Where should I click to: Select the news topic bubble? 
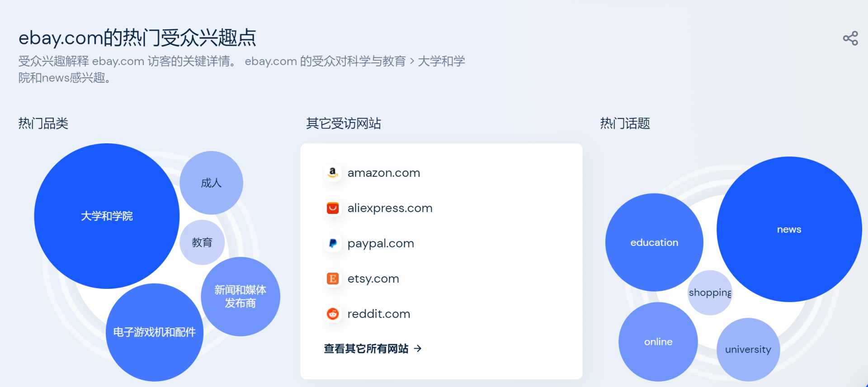789,229
